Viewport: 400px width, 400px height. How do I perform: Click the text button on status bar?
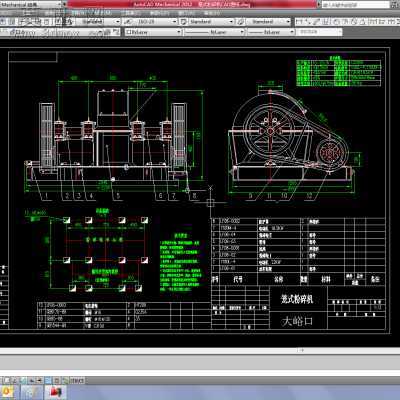pyautogui.click(x=77, y=380)
